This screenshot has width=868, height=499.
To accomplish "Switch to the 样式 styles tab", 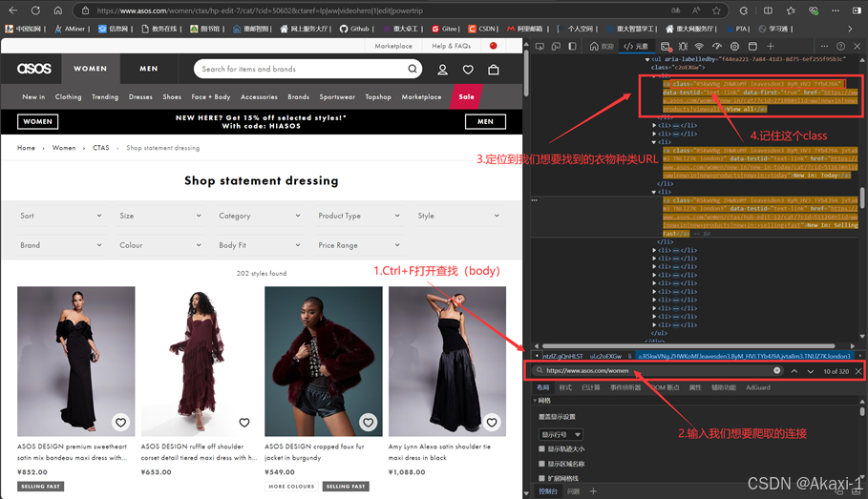I will click(565, 387).
